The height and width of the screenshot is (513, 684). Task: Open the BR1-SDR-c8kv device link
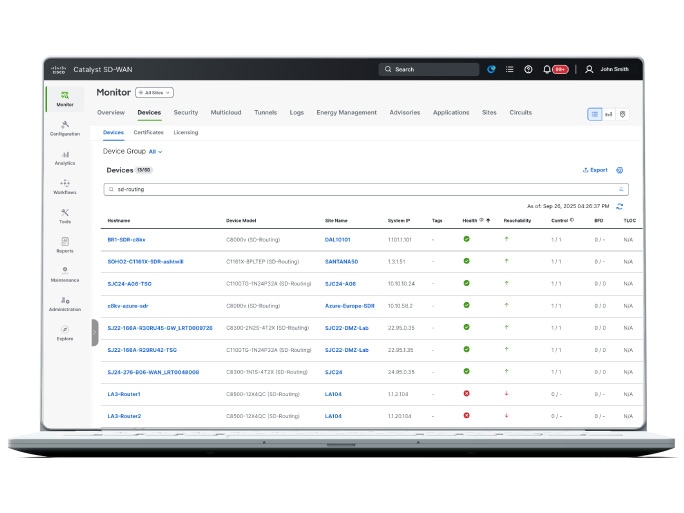(x=126, y=239)
